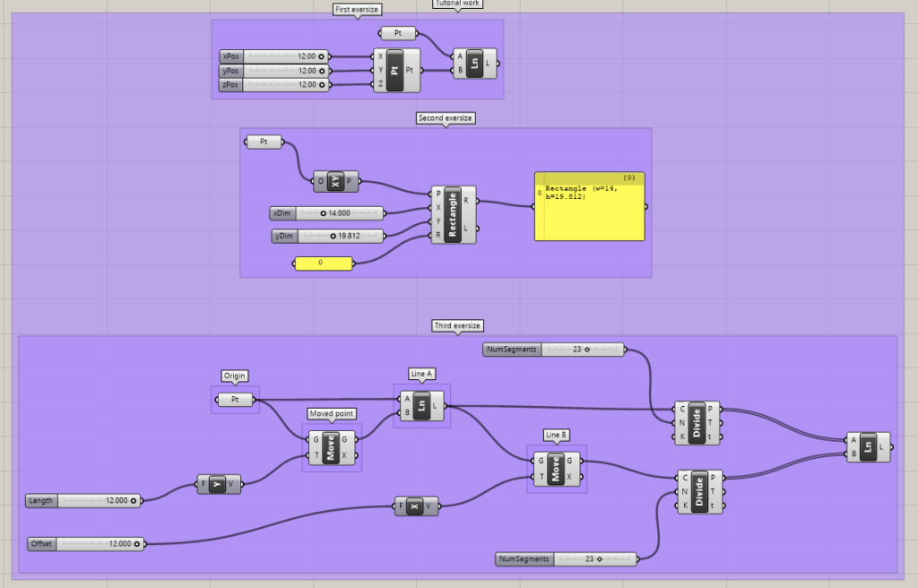Click the Tutorial work group label
918x588 pixels.
pyautogui.click(x=457, y=4)
